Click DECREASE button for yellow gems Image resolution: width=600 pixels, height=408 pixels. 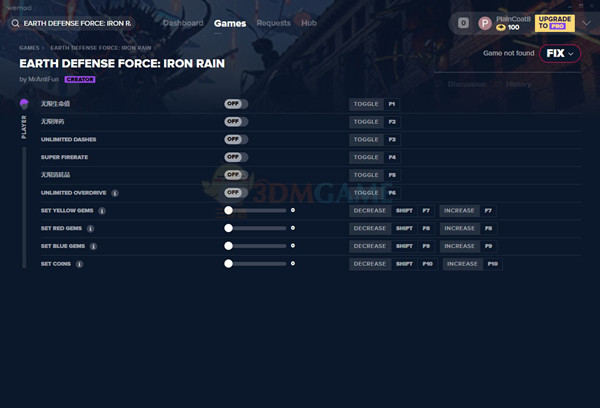pyautogui.click(x=370, y=211)
